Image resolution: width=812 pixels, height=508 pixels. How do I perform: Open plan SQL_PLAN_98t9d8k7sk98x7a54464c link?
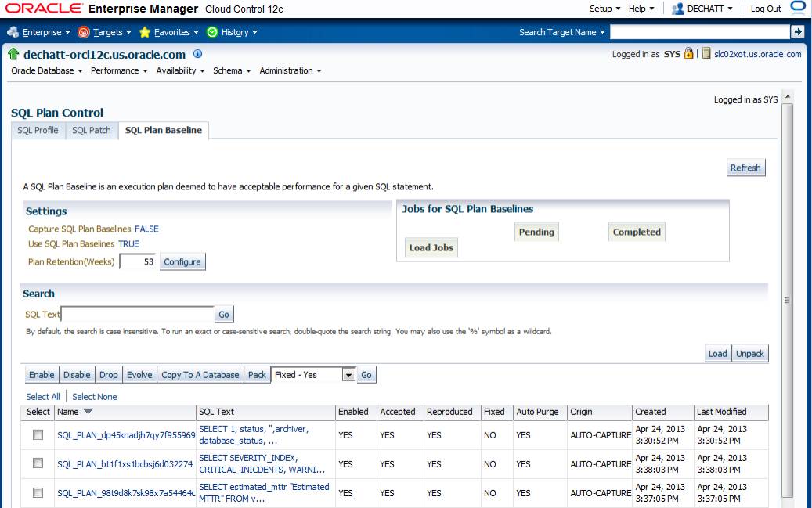126,493
